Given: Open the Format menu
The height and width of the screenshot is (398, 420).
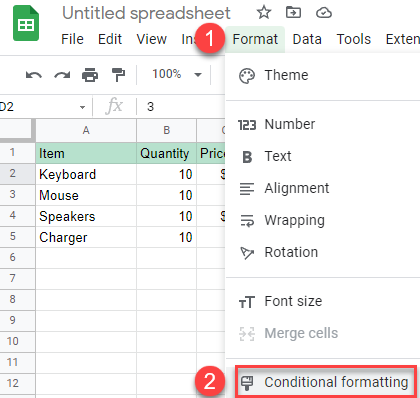Looking at the screenshot, I should pos(255,39).
